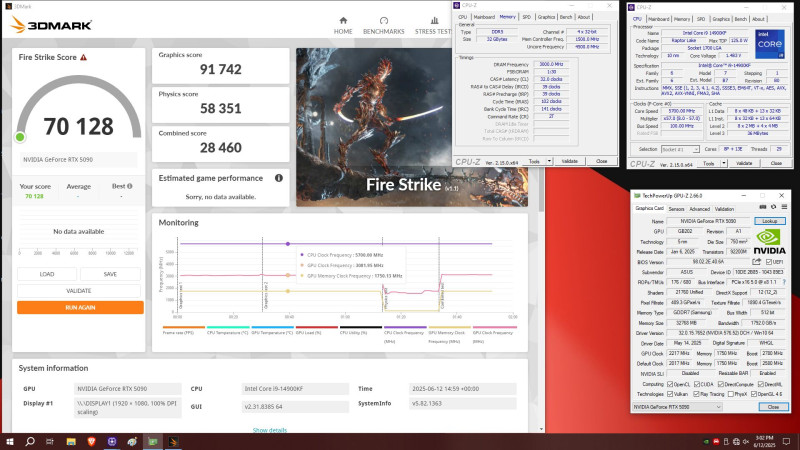Click the yellow GPU Memory Clock marker on graph
Viewport: 800px width, 450px height.
pyautogui.click(x=288, y=291)
